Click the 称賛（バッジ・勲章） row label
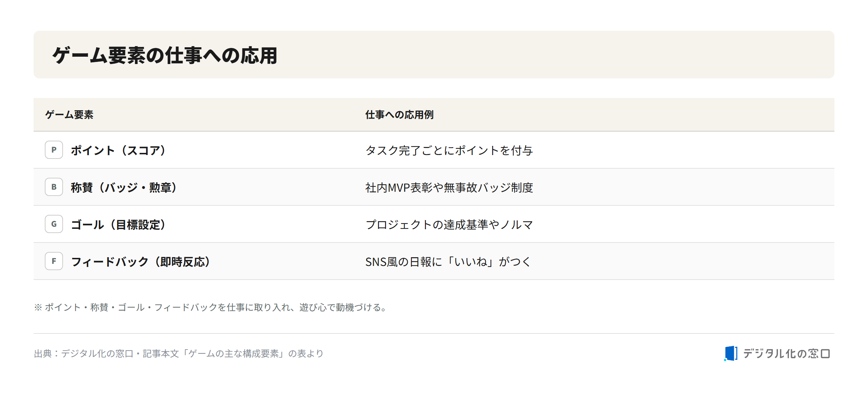868x394 pixels. click(x=124, y=188)
